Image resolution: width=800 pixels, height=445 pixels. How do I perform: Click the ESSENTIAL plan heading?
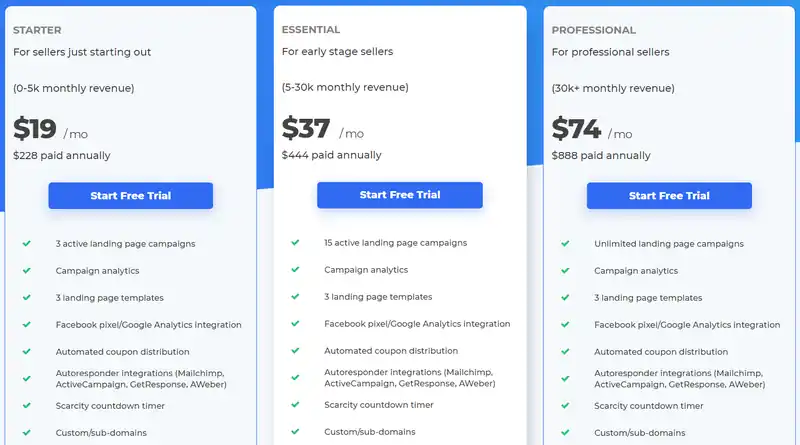311,30
